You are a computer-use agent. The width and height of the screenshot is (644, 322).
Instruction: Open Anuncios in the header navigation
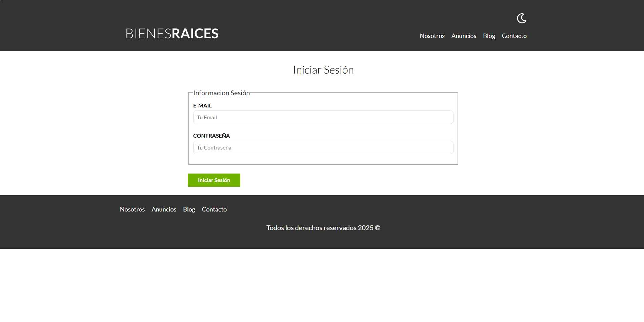point(464,36)
